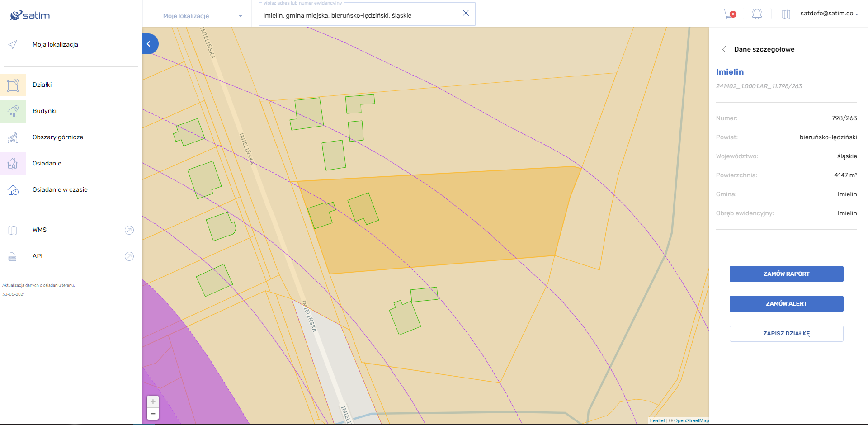Open the shopping cart icon
Image resolution: width=868 pixels, height=425 pixels.
pos(729,14)
